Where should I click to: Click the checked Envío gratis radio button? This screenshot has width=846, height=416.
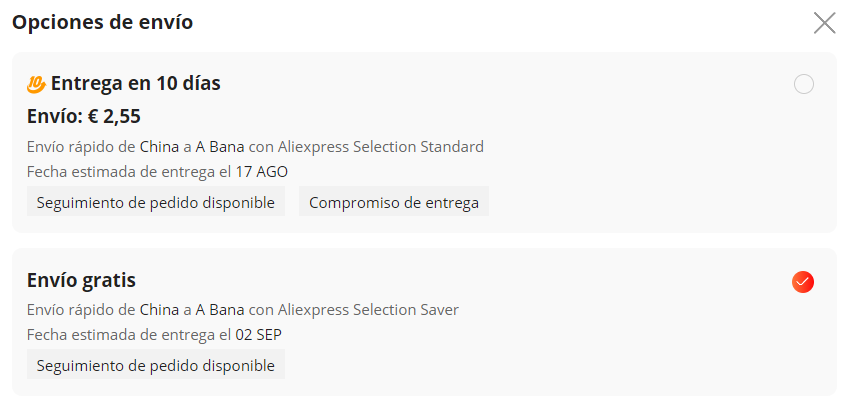(803, 282)
